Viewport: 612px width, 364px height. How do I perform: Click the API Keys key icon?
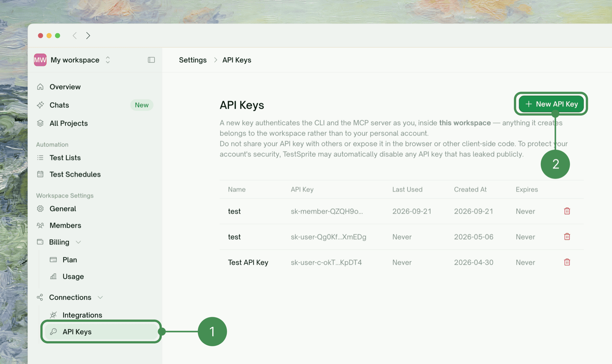tap(53, 332)
